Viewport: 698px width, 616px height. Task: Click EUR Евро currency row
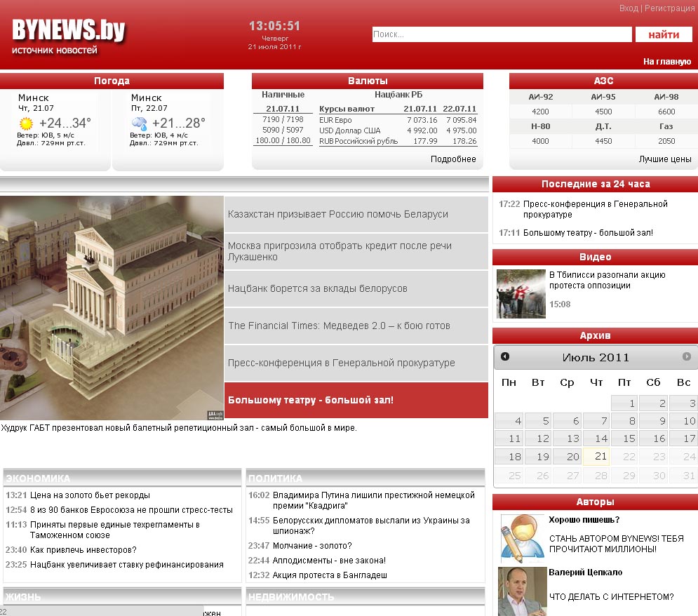click(398, 120)
